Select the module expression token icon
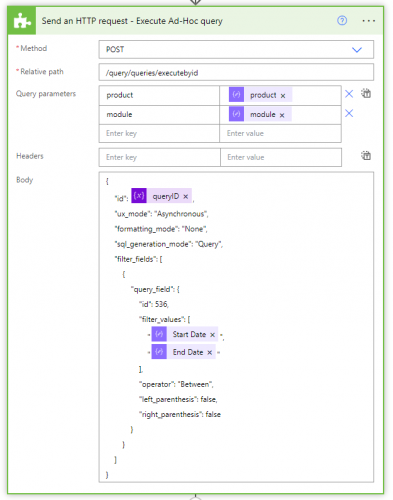 (x=236, y=114)
